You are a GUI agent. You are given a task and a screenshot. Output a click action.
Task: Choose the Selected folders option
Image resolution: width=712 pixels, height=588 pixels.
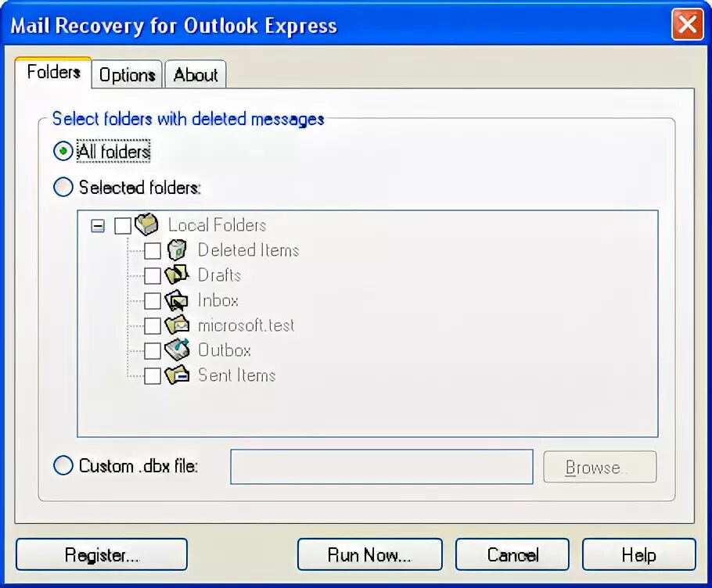tap(63, 187)
